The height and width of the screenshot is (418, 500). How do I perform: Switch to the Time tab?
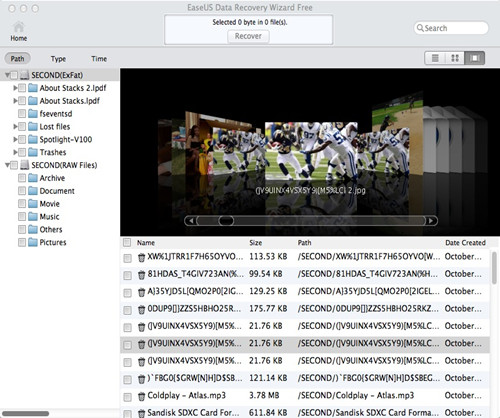click(99, 59)
